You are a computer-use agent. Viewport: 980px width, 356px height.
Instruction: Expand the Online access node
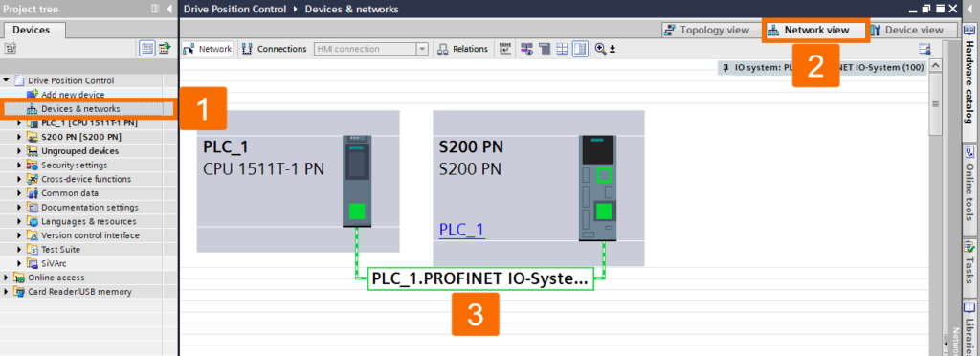tap(7, 278)
